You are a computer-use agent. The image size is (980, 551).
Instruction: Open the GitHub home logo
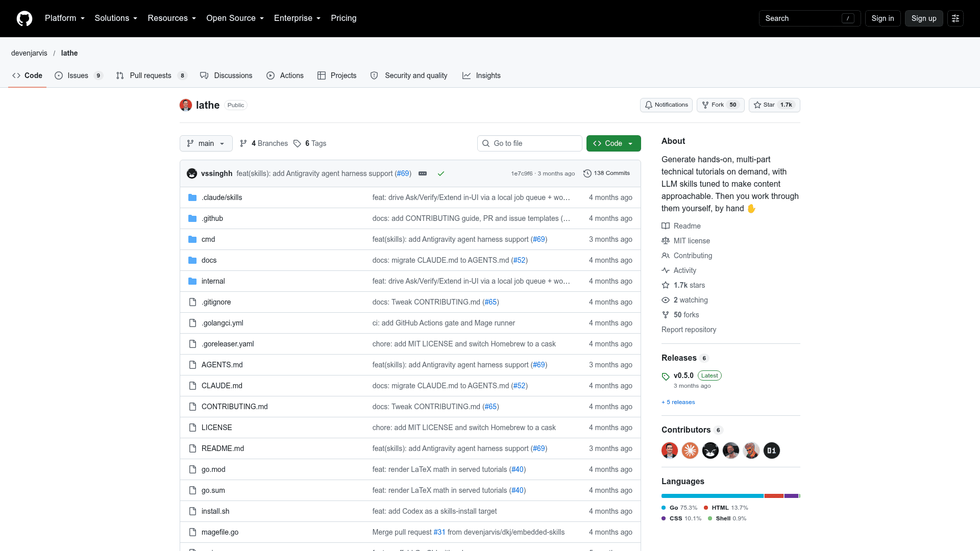point(24,18)
